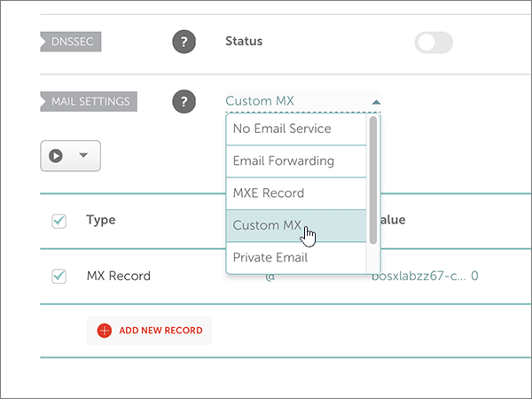Click the ADD NEW RECORD button text
Image resolution: width=532 pixels, height=399 pixels.
(x=160, y=331)
